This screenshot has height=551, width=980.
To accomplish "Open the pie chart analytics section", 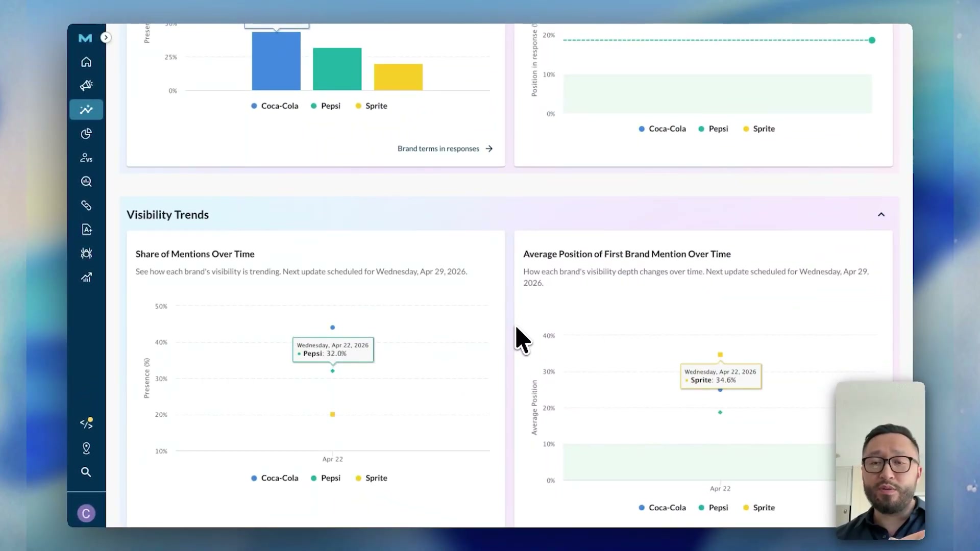I will click(x=86, y=134).
